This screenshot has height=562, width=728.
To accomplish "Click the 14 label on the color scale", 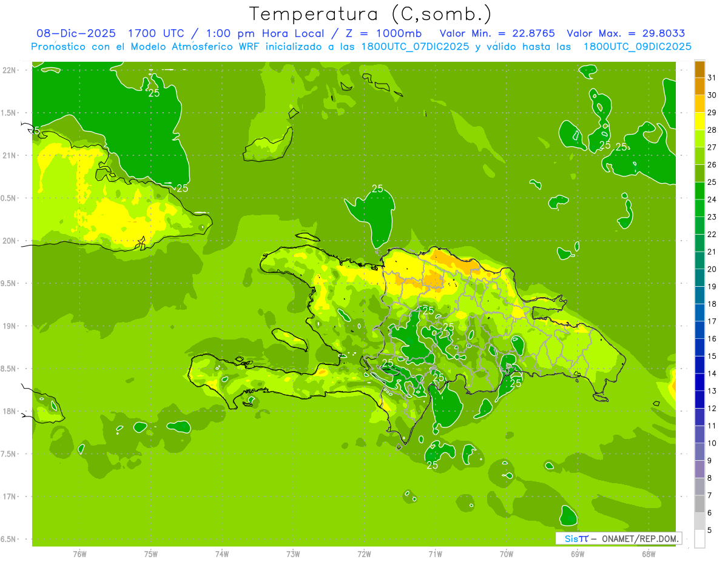I will [712, 373].
